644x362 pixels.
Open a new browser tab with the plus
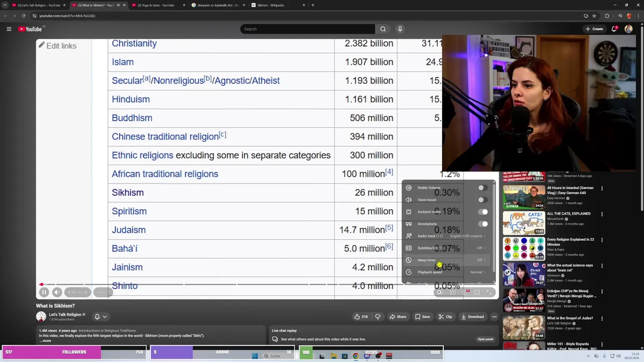point(312,5)
